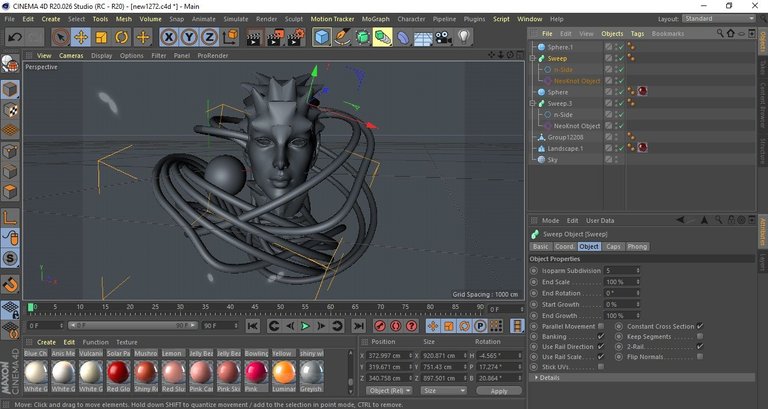Screen dimensions: 768x409
Task: Activate the Scale tool
Action: pyautogui.click(x=101, y=37)
